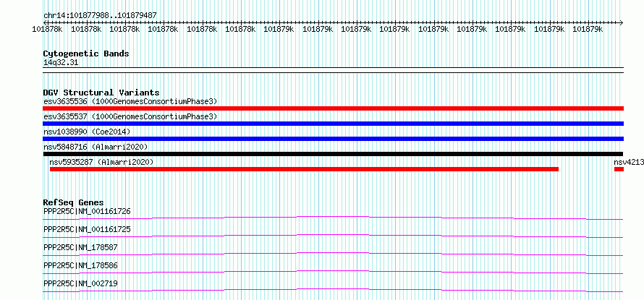Click the truncated nsv4213 variant label
Image resolution: width=644 pixels, height=300 pixels.
pyautogui.click(x=628, y=162)
